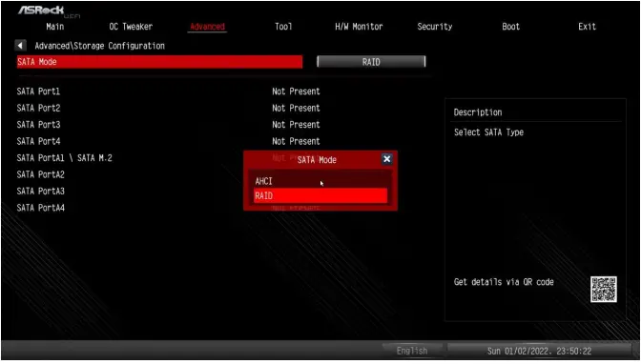Go to the Tool tab
641x364 pixels.
tap(283, 27)
